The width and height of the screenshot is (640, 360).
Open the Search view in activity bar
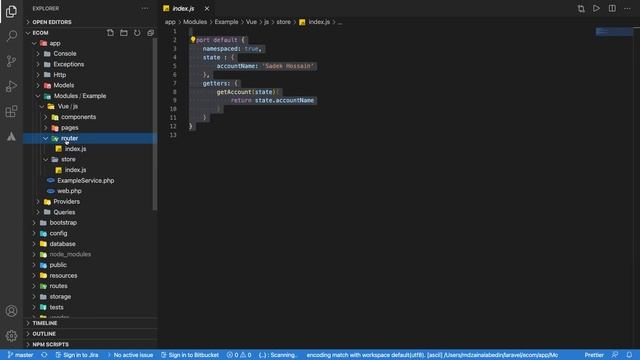11,36
